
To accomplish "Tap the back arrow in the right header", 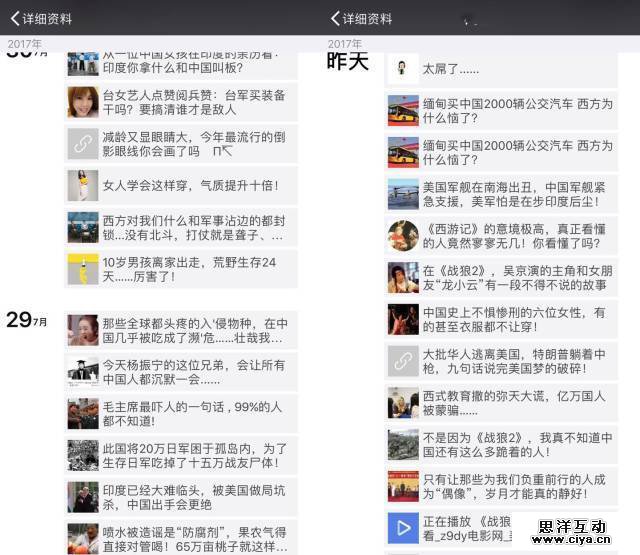I will (x=335, y=19).
